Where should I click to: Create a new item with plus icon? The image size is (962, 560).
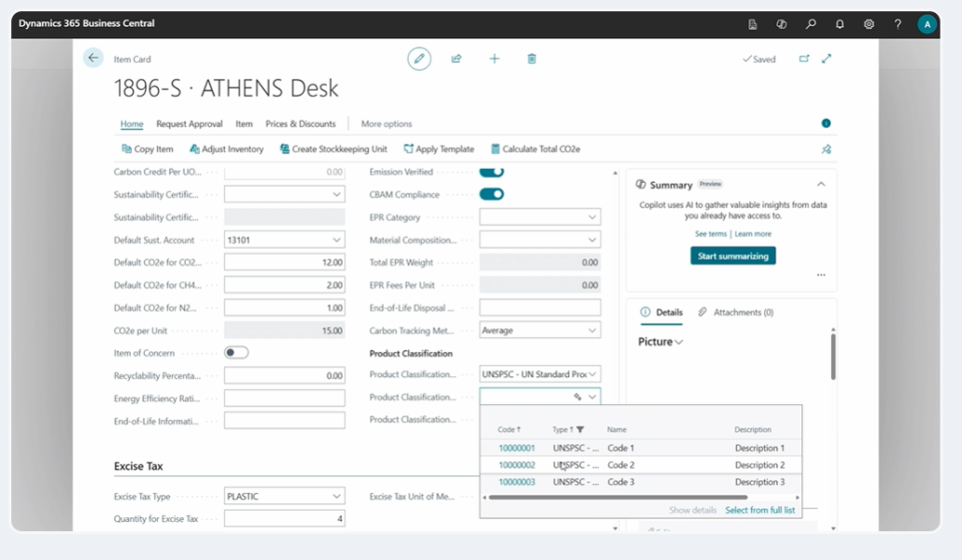click(494, 59)
